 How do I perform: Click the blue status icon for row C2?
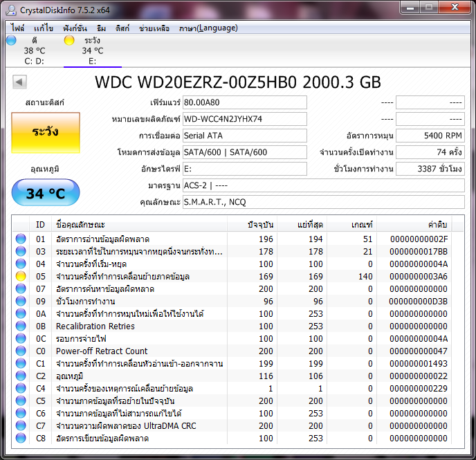(x=21, y=376)
